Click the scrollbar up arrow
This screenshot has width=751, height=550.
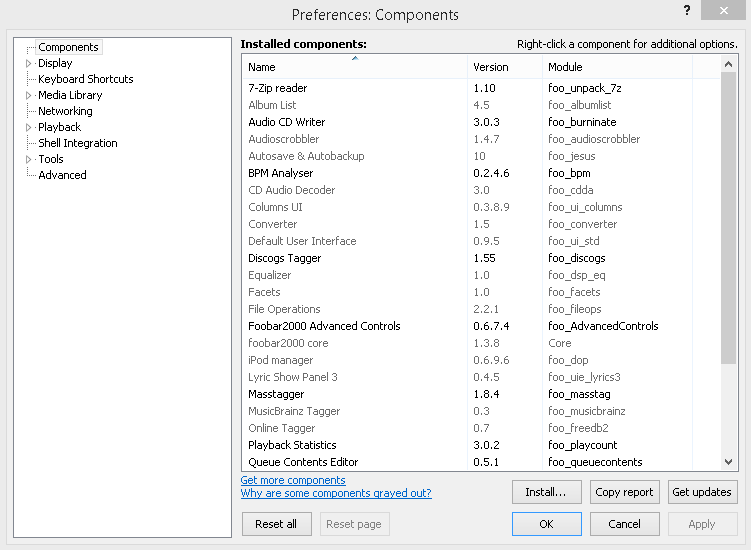728,64
